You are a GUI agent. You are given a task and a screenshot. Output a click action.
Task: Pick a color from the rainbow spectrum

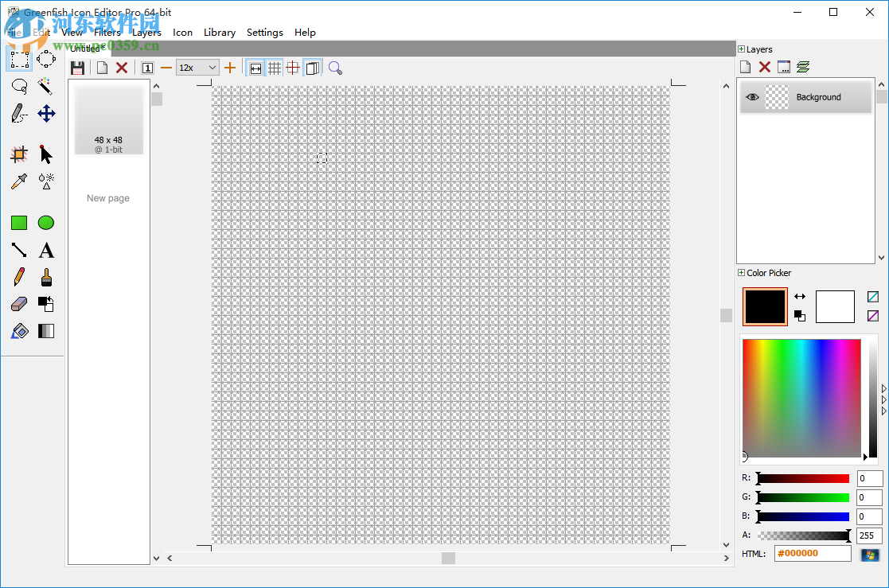[x=801, y=398]
